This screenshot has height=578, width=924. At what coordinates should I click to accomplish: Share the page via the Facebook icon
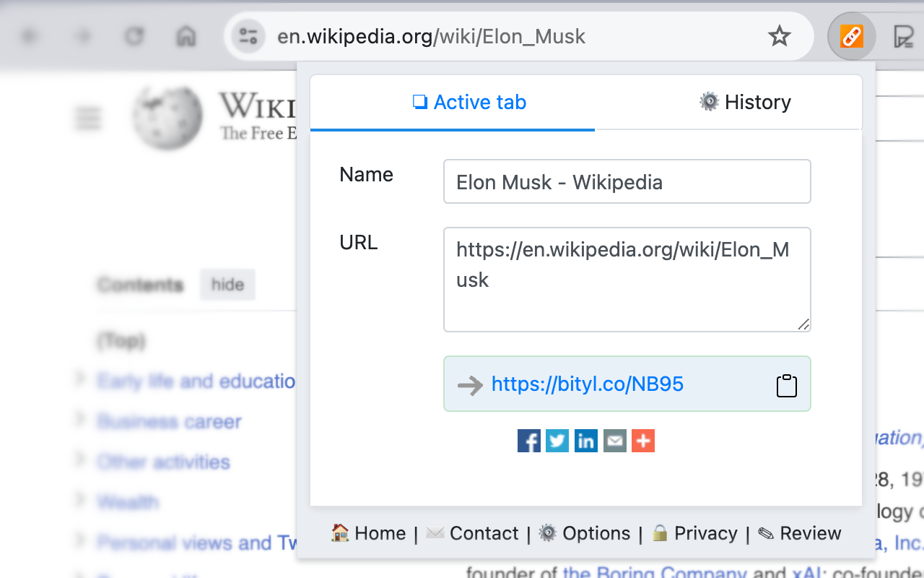[528, 440]
